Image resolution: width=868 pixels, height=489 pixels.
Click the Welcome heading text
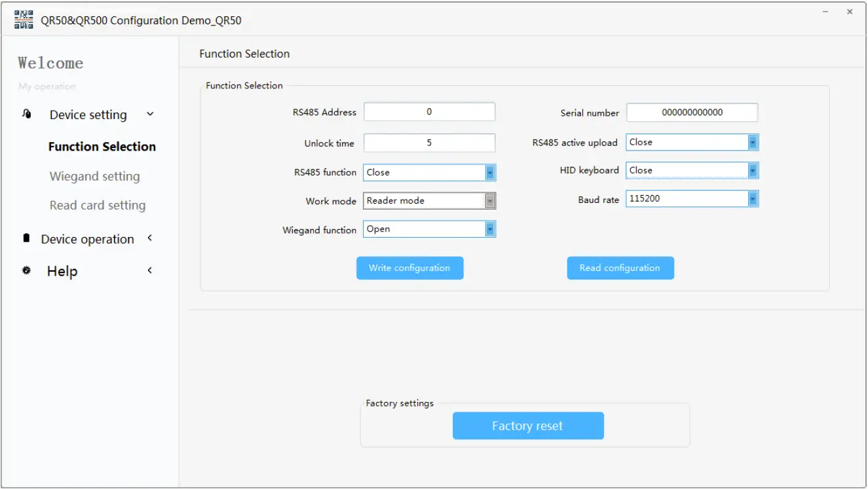point(51,63)
